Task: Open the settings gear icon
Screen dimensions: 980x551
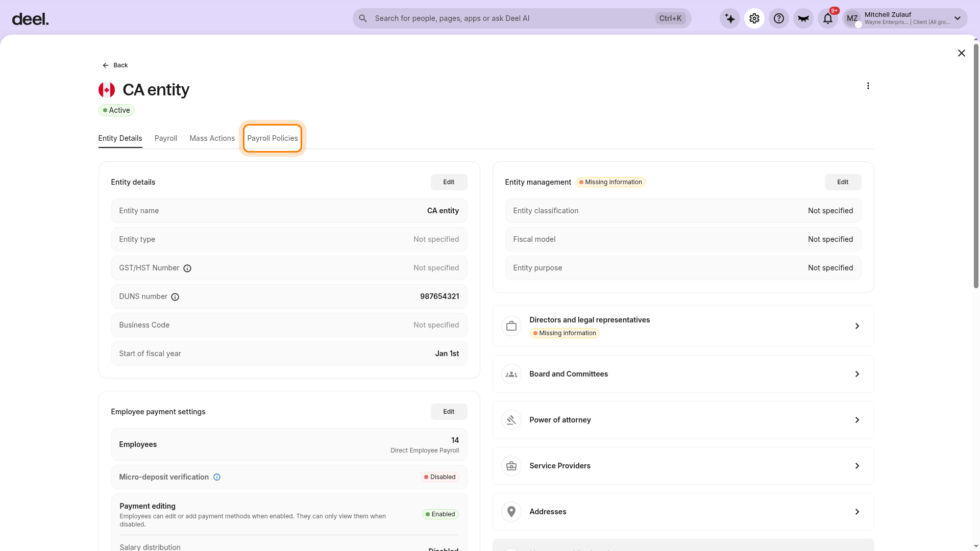Action: point(754,18)
